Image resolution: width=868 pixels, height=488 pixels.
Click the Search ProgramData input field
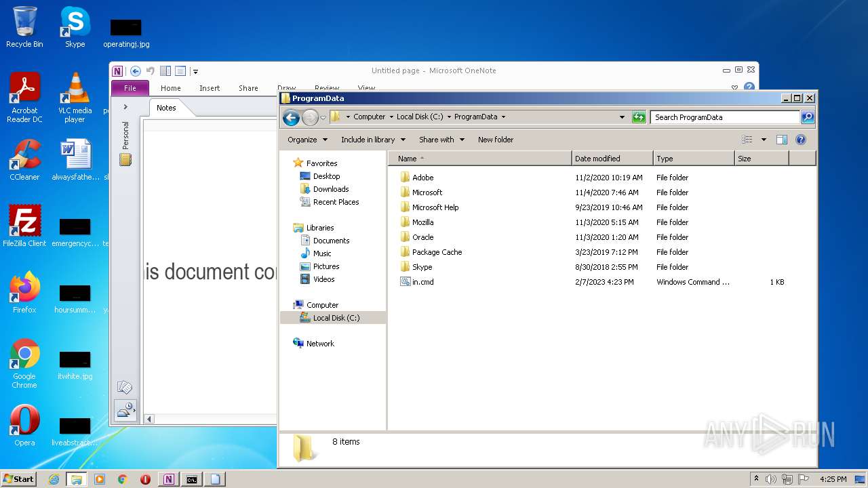pyautogui.click(x=725, y=117)
